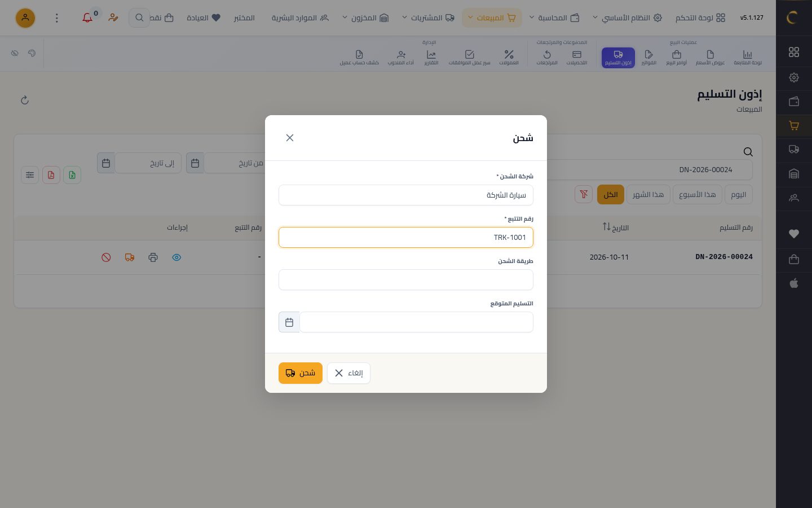Click the theme palette icon
The width and height of the screenshot is (812, 508).
tap(32, 53)
